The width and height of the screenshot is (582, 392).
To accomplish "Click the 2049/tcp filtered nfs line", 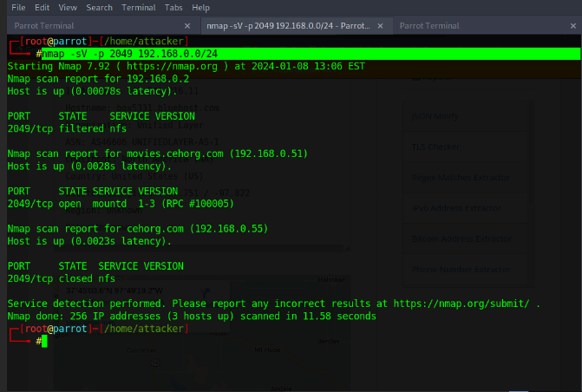I will pyautogui.click(x=61, y=128).
